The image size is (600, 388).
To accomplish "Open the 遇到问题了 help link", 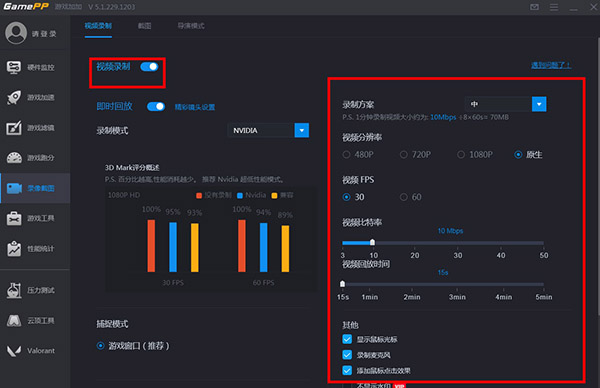I will 551,65.
